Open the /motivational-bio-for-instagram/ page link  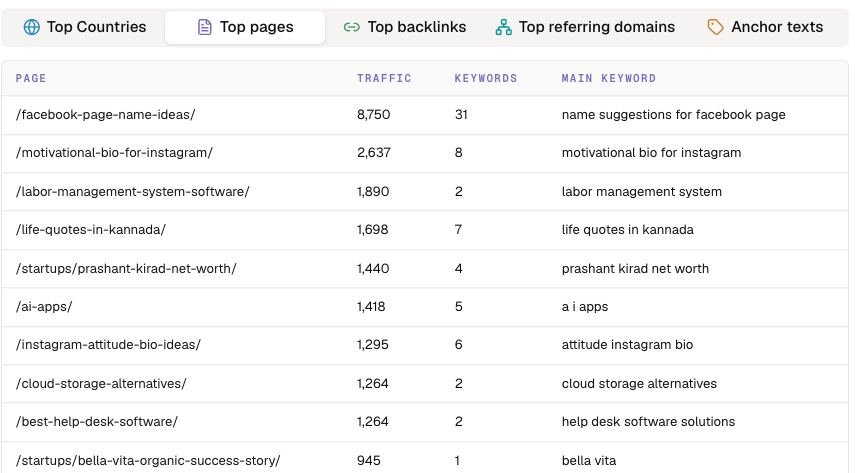click(x=114, y=152)
